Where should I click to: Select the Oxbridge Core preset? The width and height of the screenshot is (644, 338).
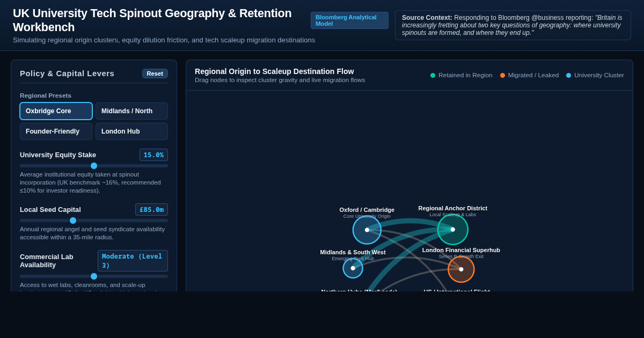click(x=56, y=111)
